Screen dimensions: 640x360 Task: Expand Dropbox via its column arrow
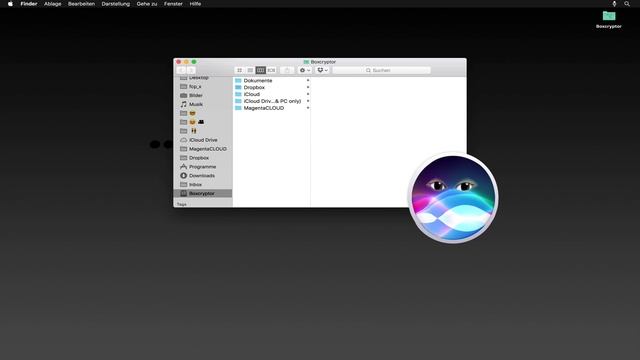(308, 87)
